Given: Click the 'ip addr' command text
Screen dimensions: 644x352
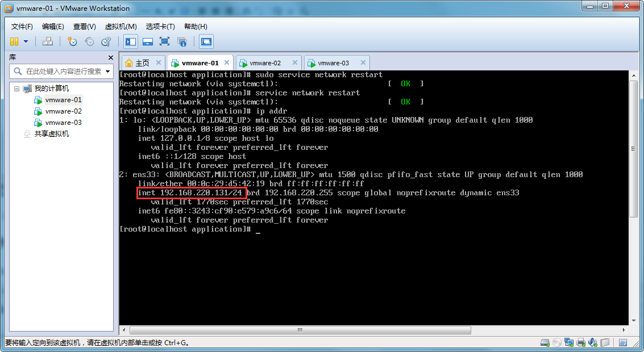Looking at the screenshot, I should [x=271, y=111].
